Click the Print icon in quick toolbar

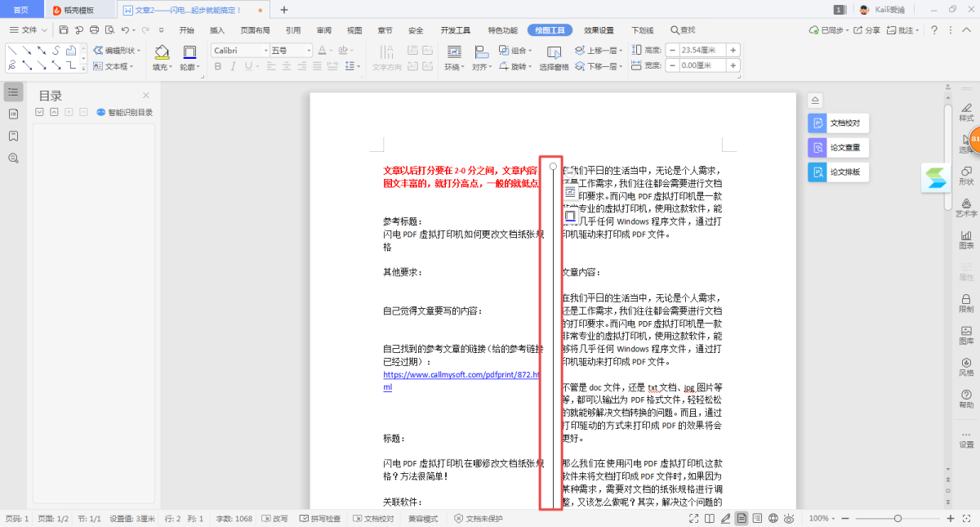point(94,30)
